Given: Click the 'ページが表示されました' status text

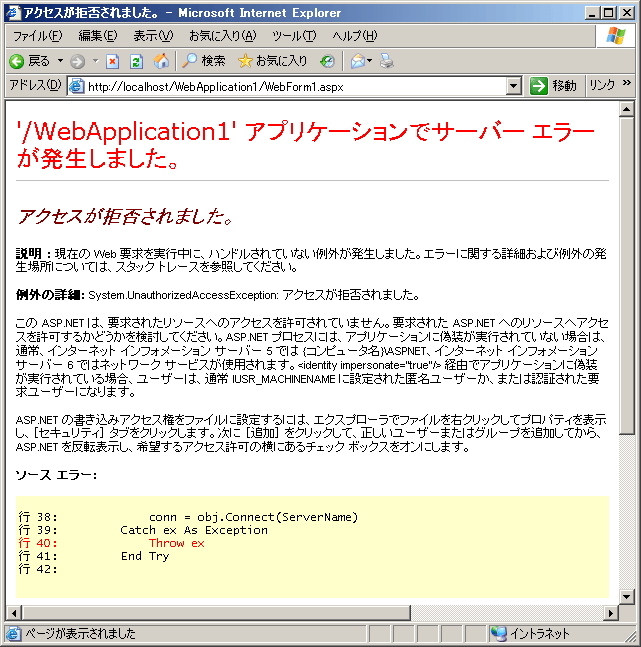Looking at the screenshot, I should [80, 633].
